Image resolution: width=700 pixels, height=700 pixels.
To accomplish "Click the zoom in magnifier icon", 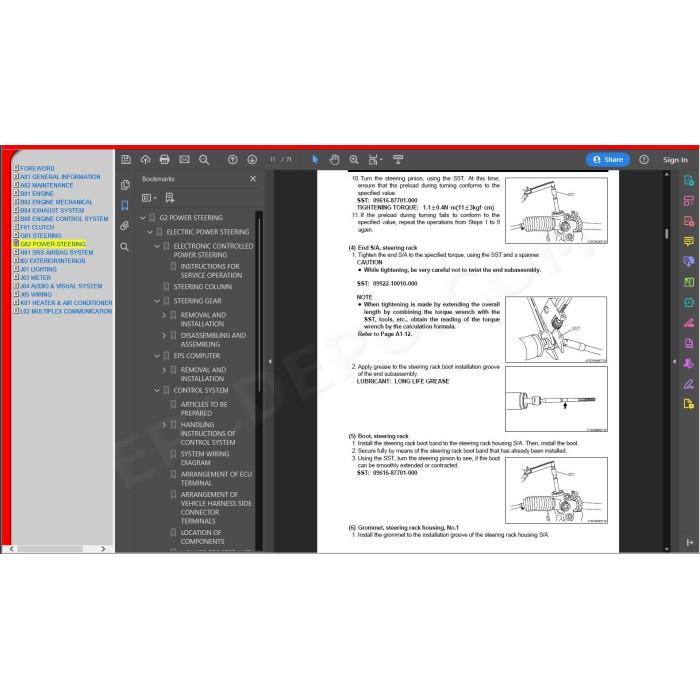I will tap(354, 159).
